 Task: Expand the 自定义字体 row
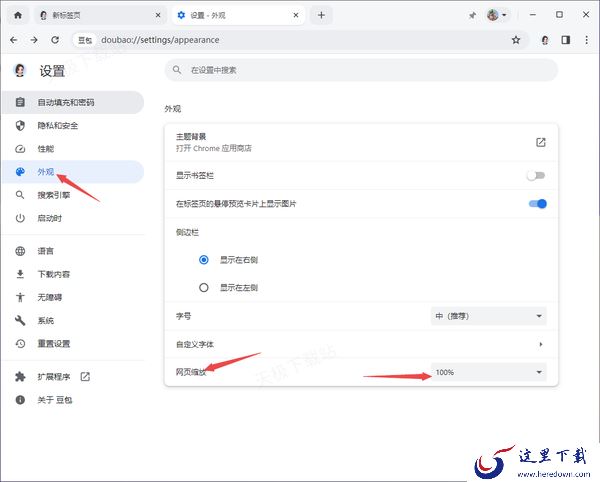tap(361, 344)
